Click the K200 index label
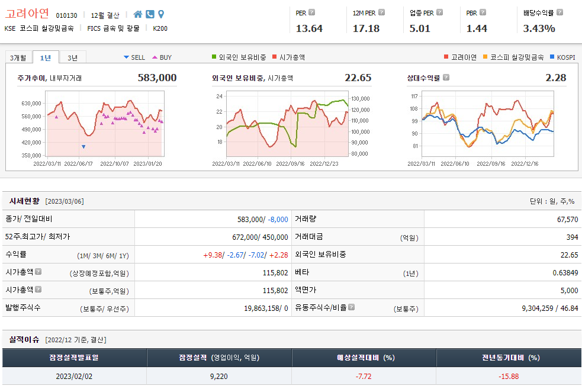Image resolution: width=582 pixels, height=392 pixels. pyautogui.click(x=160, y=28)
